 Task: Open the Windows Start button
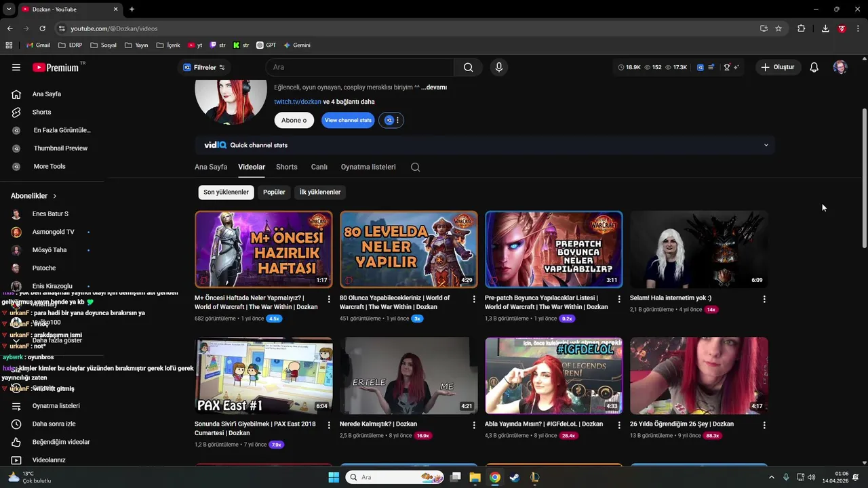pyautogui.click(x=334, y=477)
